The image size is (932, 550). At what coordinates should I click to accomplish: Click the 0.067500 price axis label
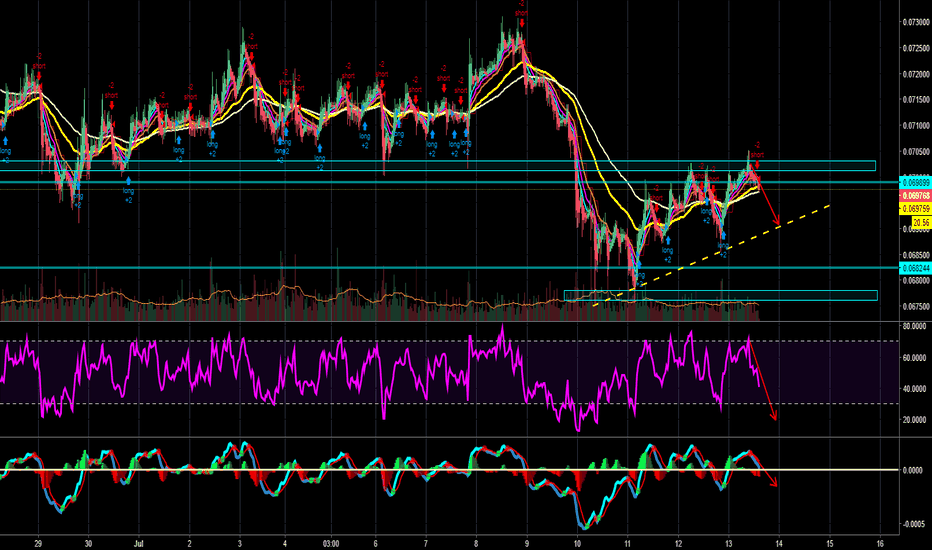click(x=916, y=307)
